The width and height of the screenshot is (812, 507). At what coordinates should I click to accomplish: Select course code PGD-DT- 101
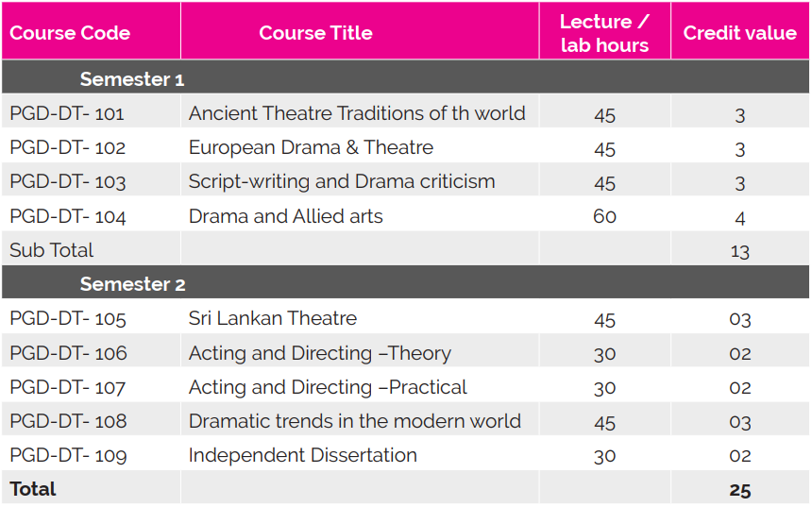67,114
